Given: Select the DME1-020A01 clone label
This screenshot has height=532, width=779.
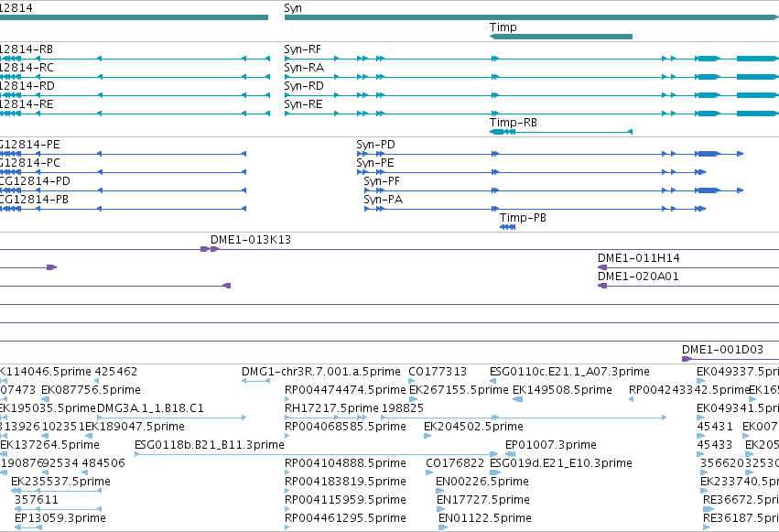Looking at the screenshot, I should 638,277.
